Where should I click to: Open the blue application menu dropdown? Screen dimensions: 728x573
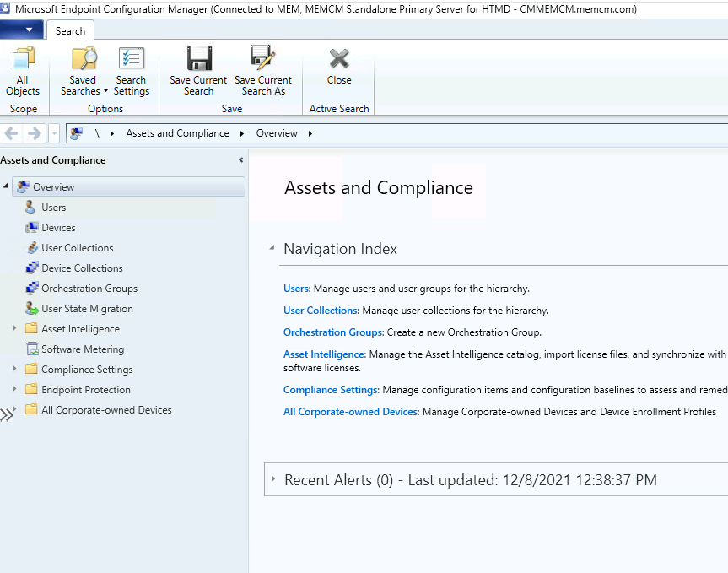tap(22, 30)
